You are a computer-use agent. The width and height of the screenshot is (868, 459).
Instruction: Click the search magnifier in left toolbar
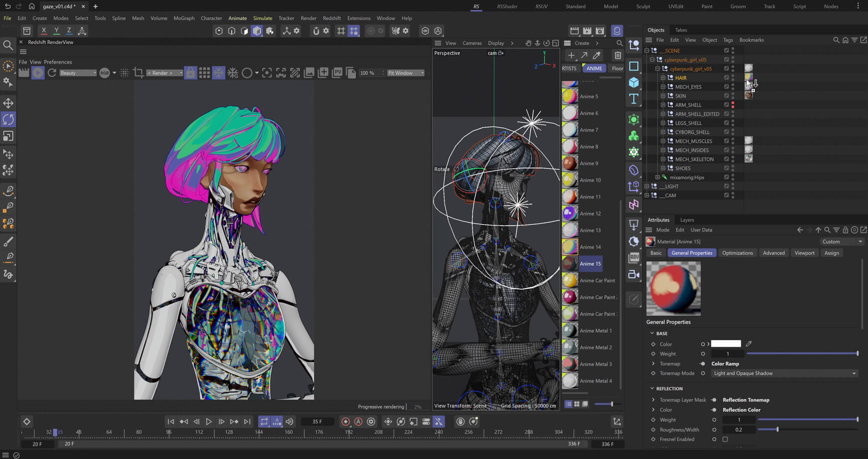(x=8, y=45)
